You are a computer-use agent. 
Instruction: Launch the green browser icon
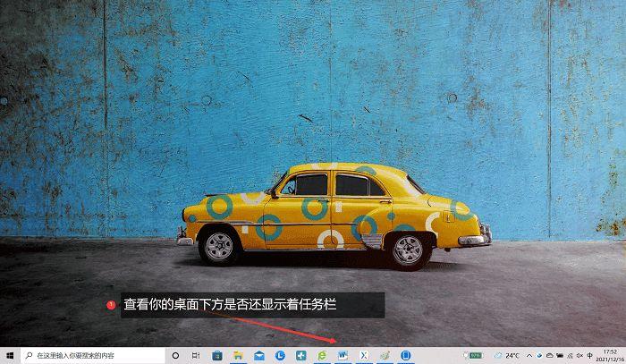pyautogui.click(x=322, y=355)
